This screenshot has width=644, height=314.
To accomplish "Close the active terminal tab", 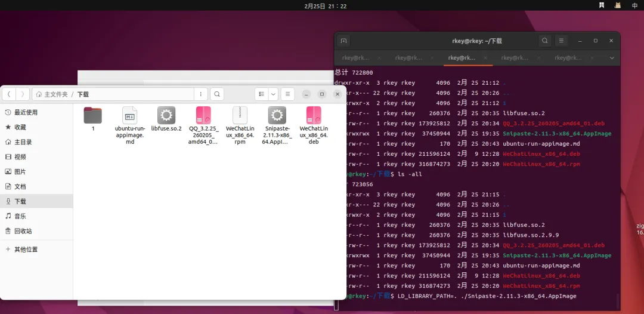I will point(485,58).
